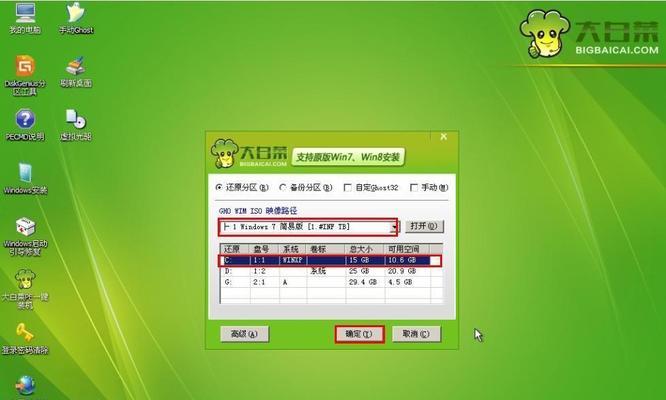The height and width of the screenshot is (400, 666).
Task: Enable the 手动 checkbox
Action: [414, 187]
